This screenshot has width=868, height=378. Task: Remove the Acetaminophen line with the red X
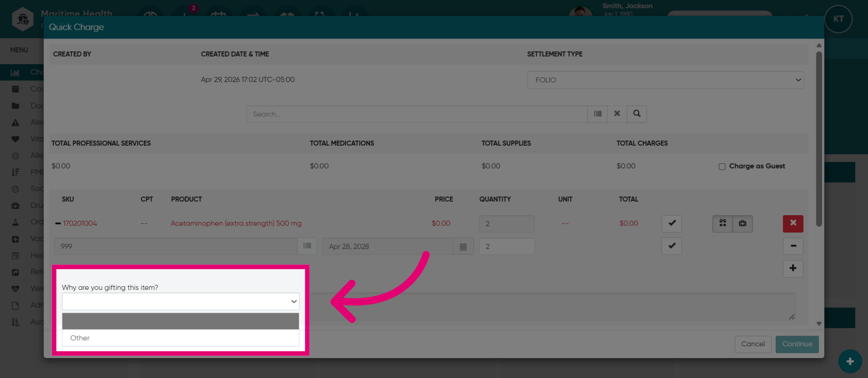[x=793, y=223]
